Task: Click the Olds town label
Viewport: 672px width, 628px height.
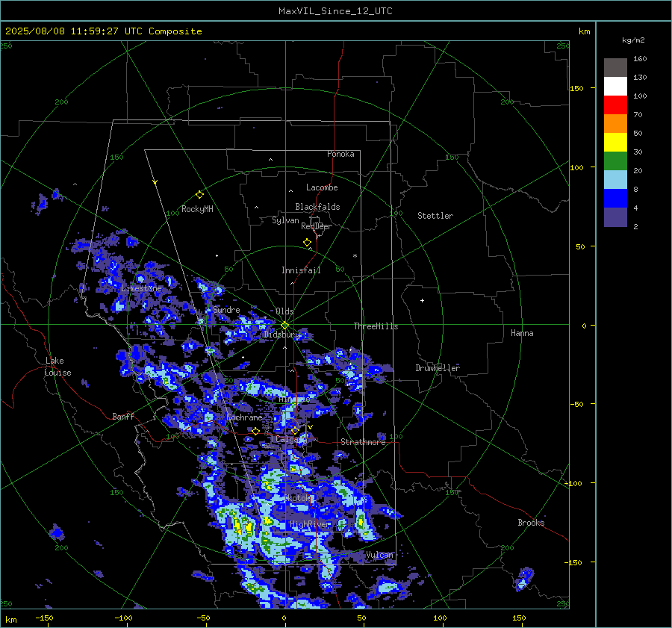Action: click(x=284, y=311)
